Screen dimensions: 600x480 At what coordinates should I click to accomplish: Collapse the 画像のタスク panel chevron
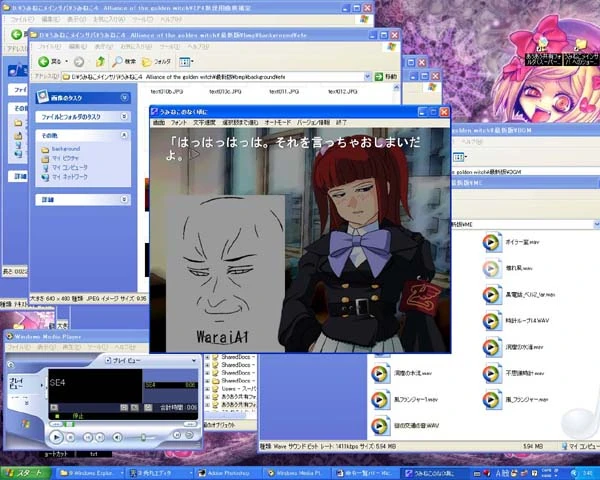pos(124,98)
